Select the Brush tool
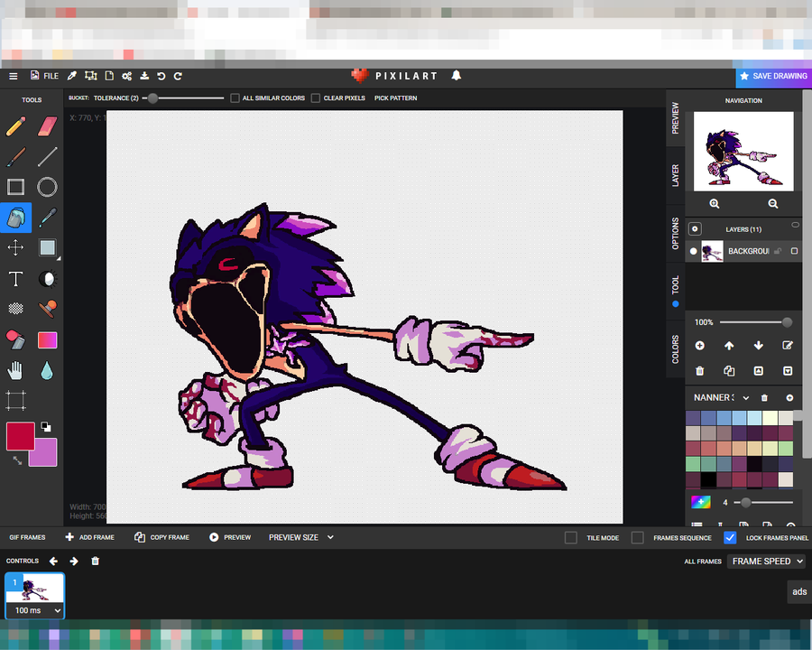The height and width of the screenshot is (650, 812). tap(15, 156)
